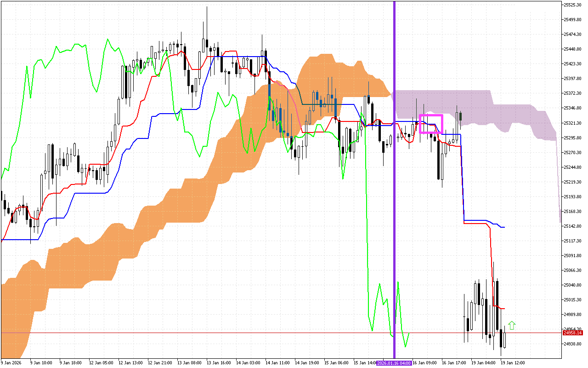Viewport: 588px width, 368px height.
Task: Click the 19 Jan 12:00 time axis label
Action: tap(512, 362)
